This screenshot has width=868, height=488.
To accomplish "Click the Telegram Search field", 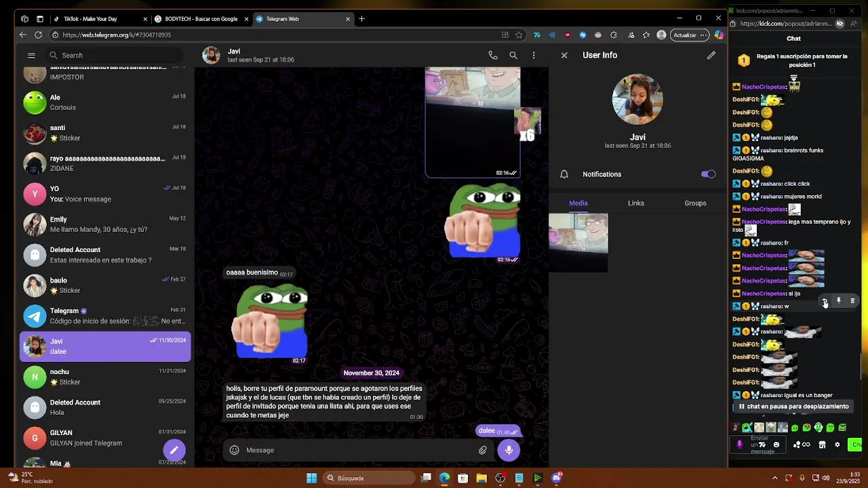I will coord(113,56).
